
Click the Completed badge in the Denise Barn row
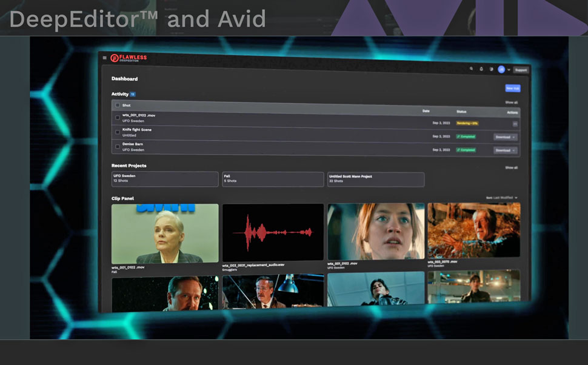pos(466,150)
